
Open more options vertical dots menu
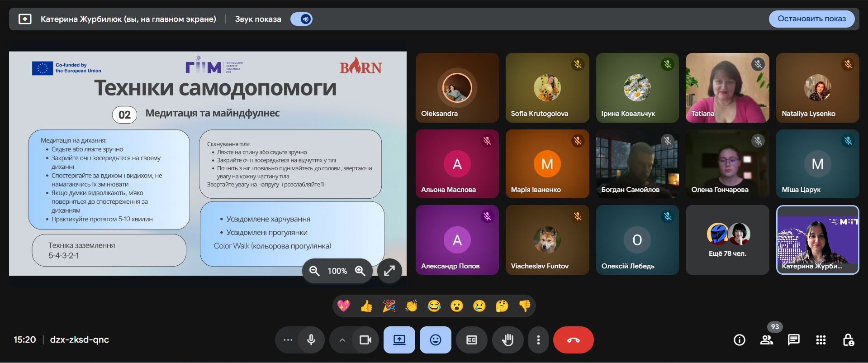[538, 340]
